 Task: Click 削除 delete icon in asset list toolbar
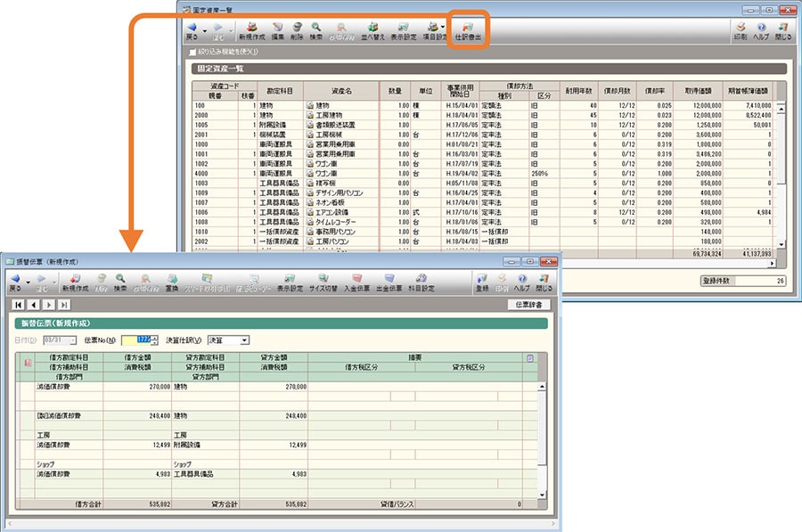tap(297, 30)
